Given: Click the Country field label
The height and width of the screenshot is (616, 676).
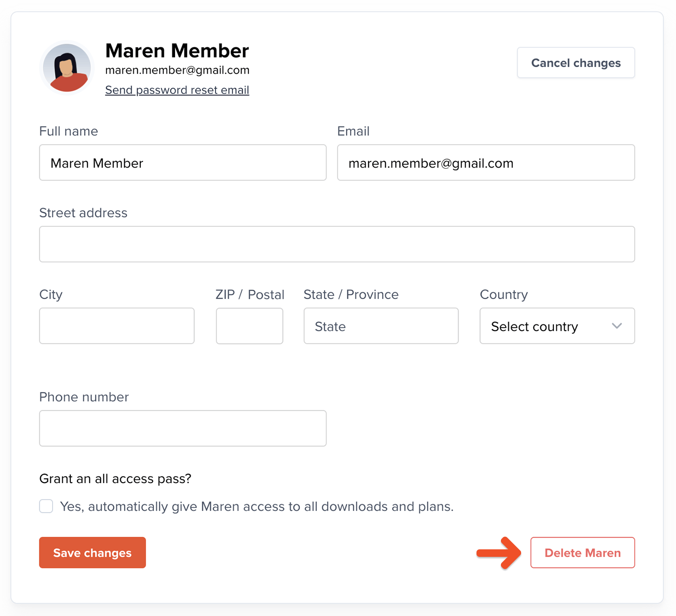Looking at the screenshot, I should point(504,295).
